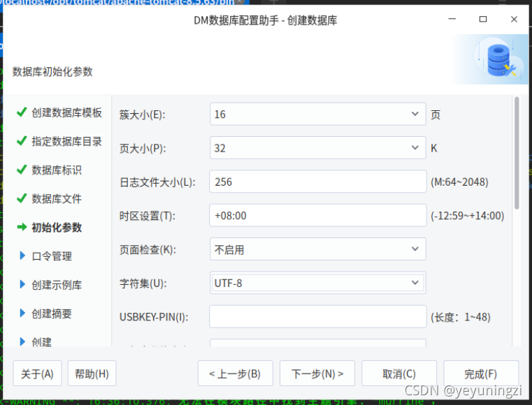The width and height of the screenshot is (532, 405).
Task: Open the 字符集(U) UTF-8 dropdown
Action: click(x=317, y=283)
